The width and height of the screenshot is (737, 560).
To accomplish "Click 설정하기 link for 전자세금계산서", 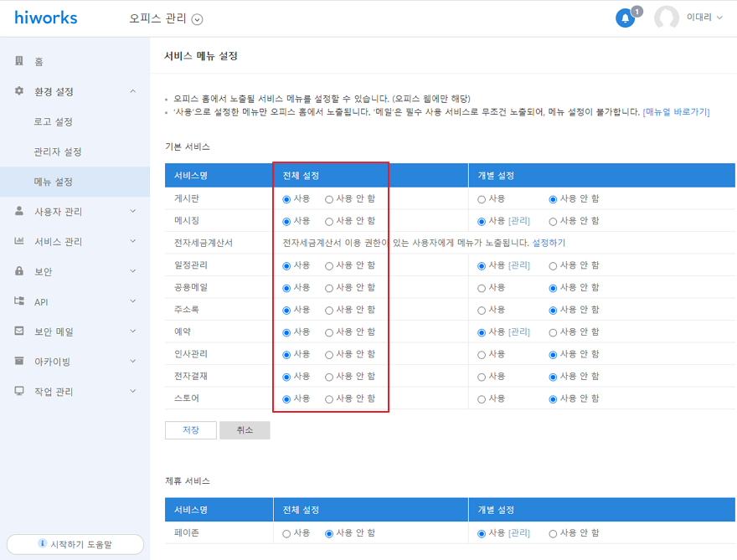I will 549,243.
